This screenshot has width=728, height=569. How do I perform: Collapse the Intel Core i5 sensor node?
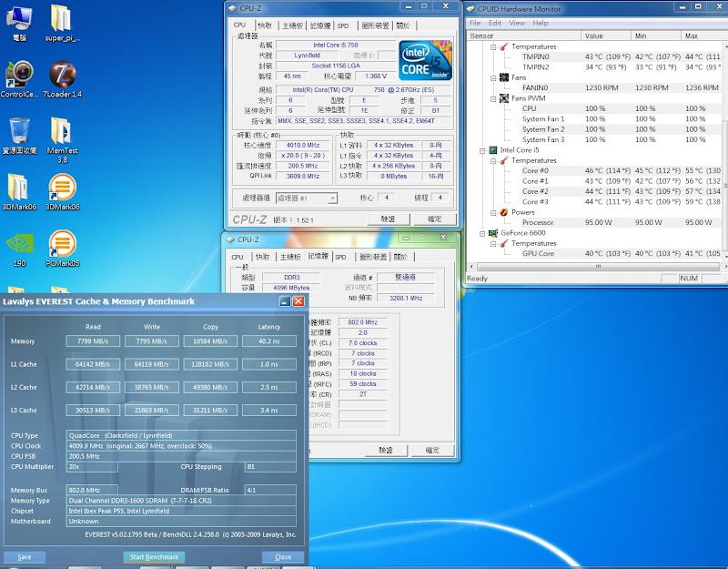tap(482, 150)
